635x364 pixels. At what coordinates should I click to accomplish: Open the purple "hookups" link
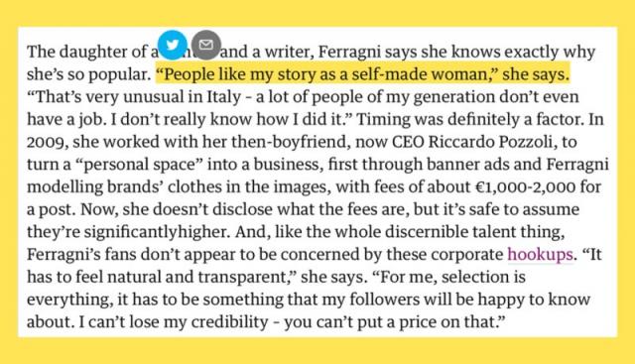coord(540,255)
